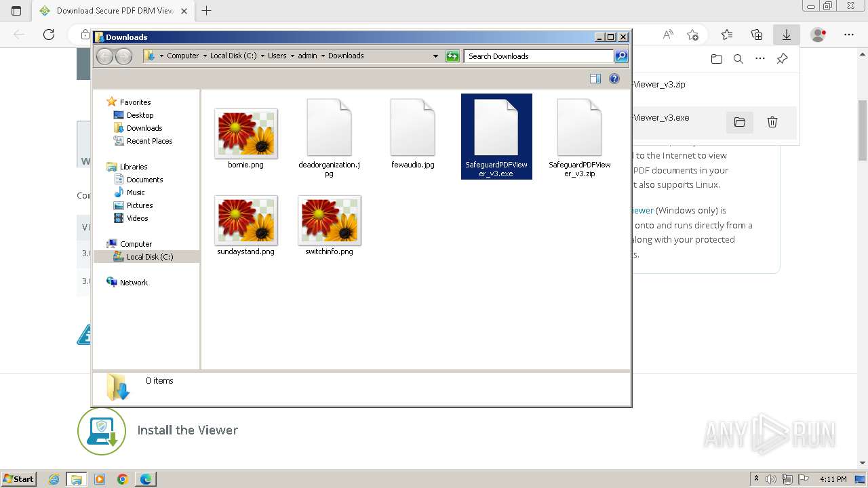Expand dropdown arrow after admin in breadcrumb
868x488 pixels.
(323, 56)
